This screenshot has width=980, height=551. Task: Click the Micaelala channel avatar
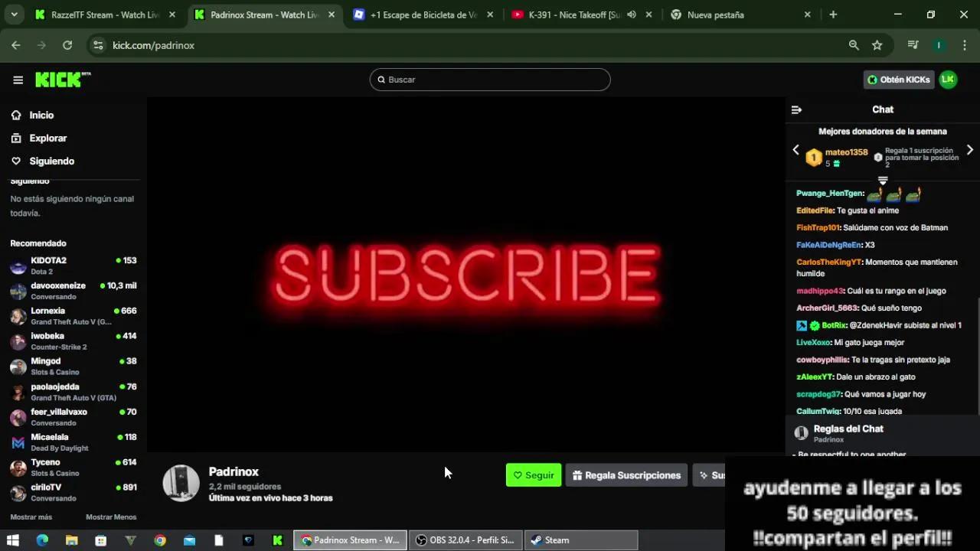click(18, 442)
